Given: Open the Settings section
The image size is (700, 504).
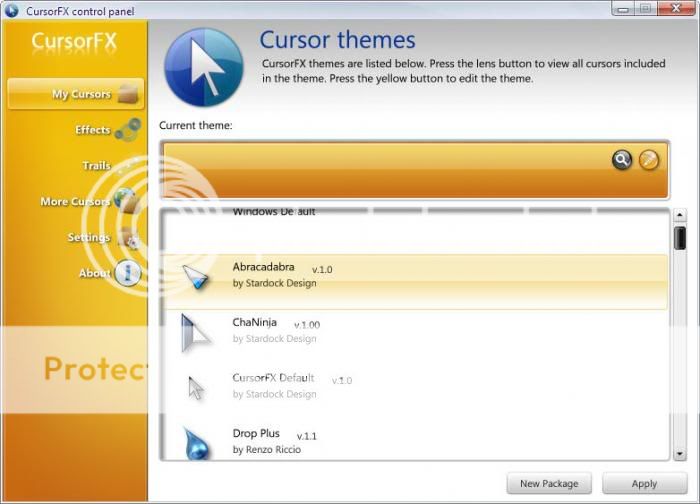Looking at the screenshot, I should [89, 238].
